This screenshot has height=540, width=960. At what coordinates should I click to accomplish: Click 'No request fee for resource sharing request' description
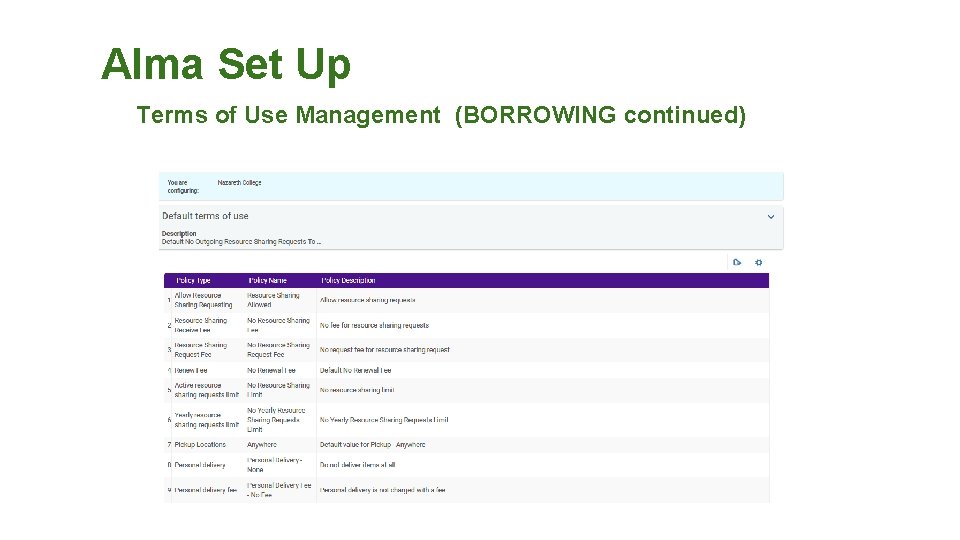pyautogui.click(x=384, y=350)
